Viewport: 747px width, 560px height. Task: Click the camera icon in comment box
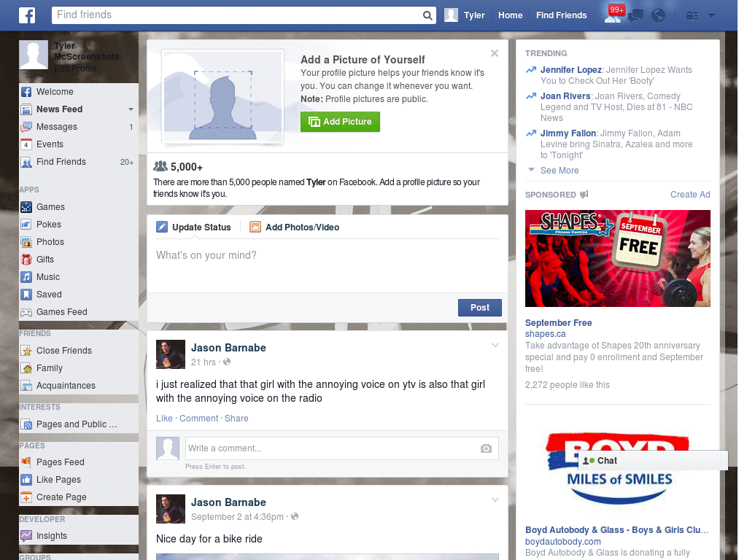pos(486,448)
